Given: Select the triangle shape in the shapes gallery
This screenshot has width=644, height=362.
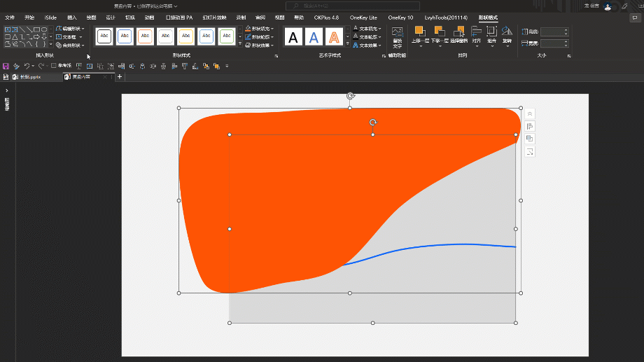Looking at the screenshot, I should (15, 37).
